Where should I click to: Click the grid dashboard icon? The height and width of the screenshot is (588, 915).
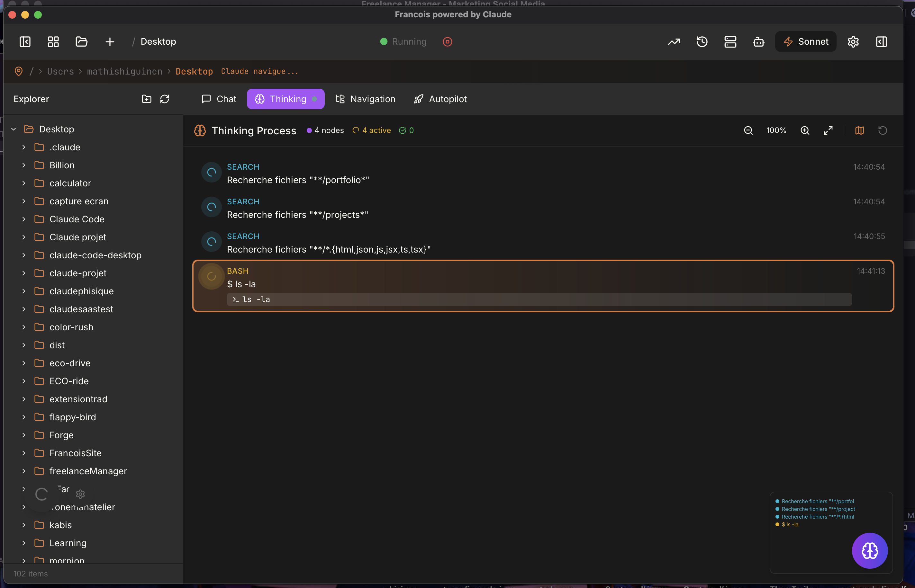(53, 42)
